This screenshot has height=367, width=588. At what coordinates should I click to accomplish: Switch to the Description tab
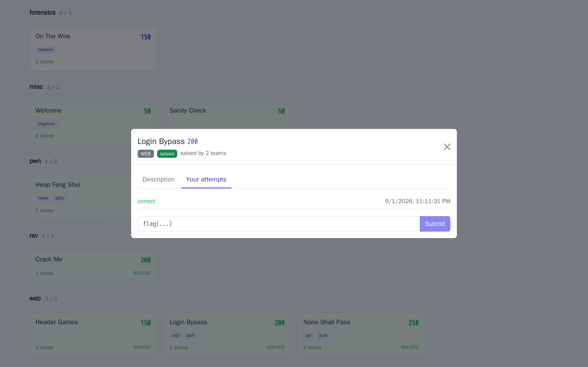(158, 179)
